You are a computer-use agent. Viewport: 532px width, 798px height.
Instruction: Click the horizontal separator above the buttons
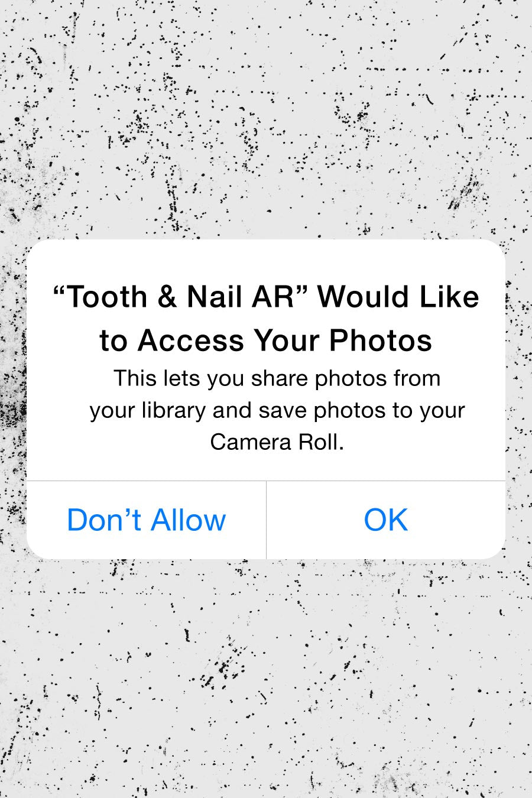(266, 481)
